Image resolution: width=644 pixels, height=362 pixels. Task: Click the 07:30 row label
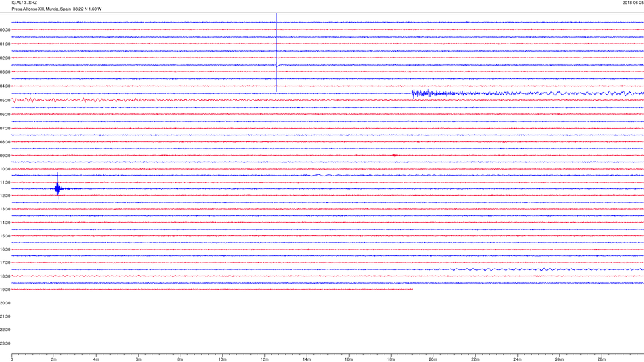pos(5,129)
